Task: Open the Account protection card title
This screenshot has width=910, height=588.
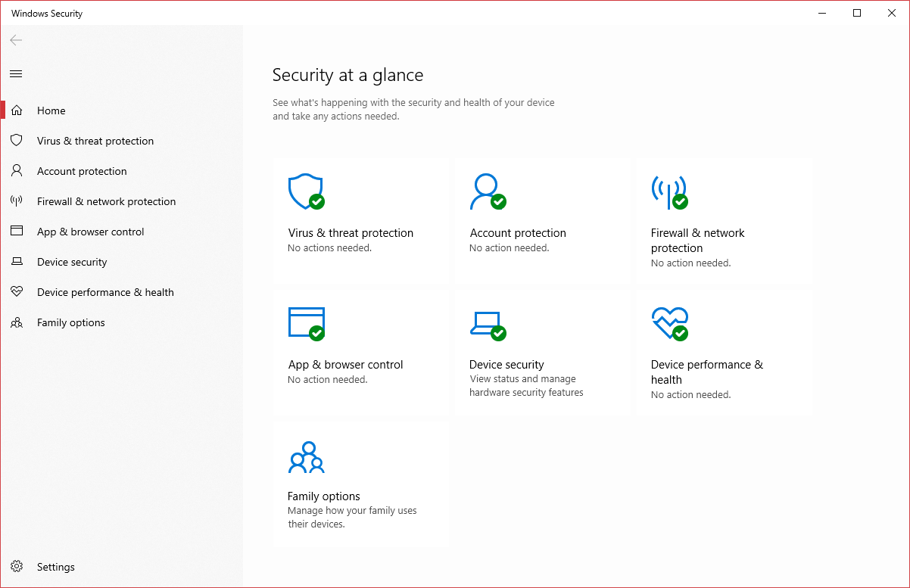Action: pos(518,233)
